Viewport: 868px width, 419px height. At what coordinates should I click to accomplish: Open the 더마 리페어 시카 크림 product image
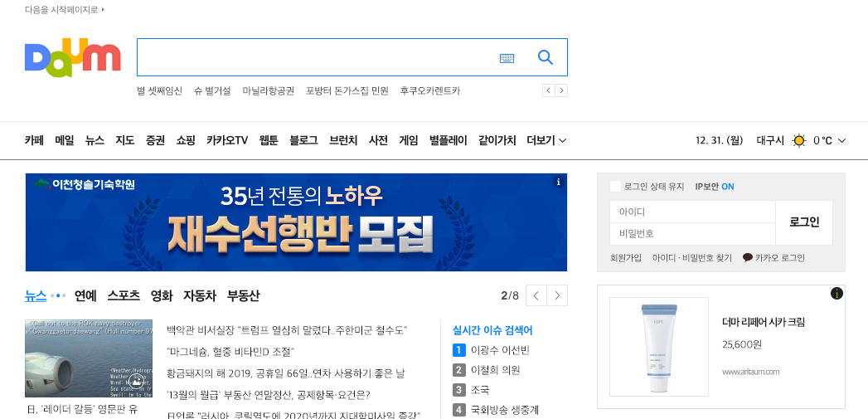(659, 347)
